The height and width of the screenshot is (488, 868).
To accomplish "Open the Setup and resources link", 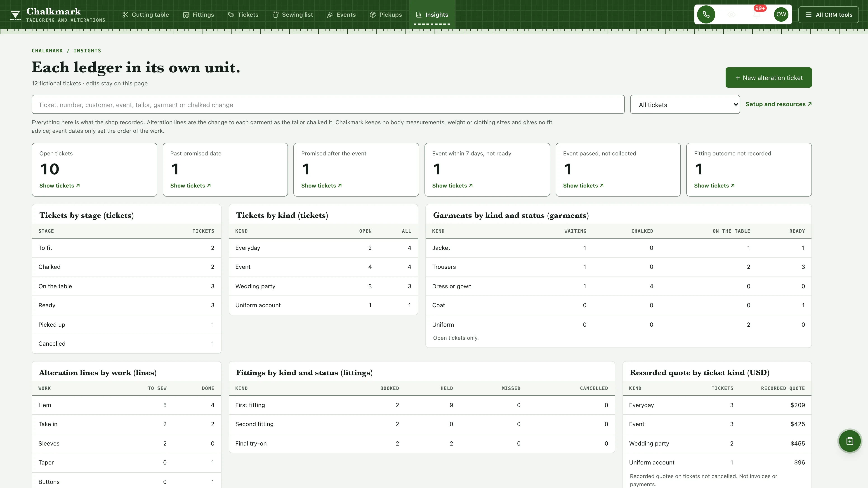I will [778, 104].
